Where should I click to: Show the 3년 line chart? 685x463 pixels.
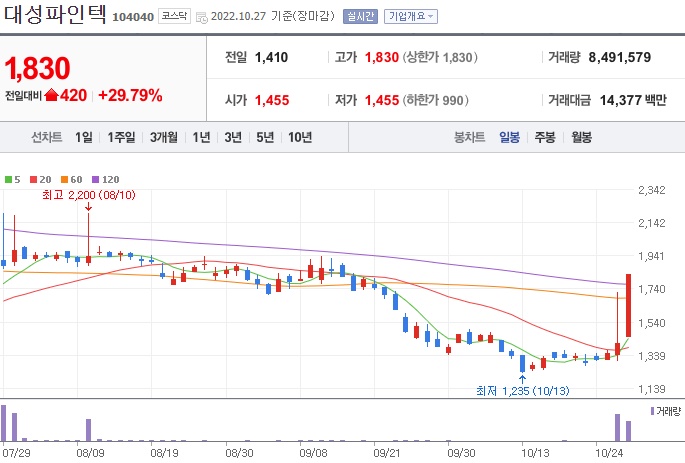(x=233, y=138)
